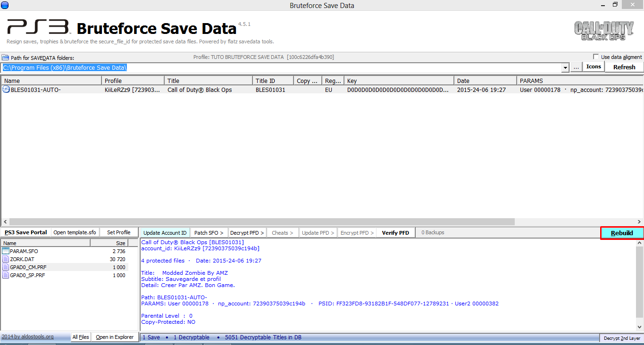Click the Profile: TUTO BRUTEFORCE SAVE DATA label
The image size is (644, 345).
[264, 57]
